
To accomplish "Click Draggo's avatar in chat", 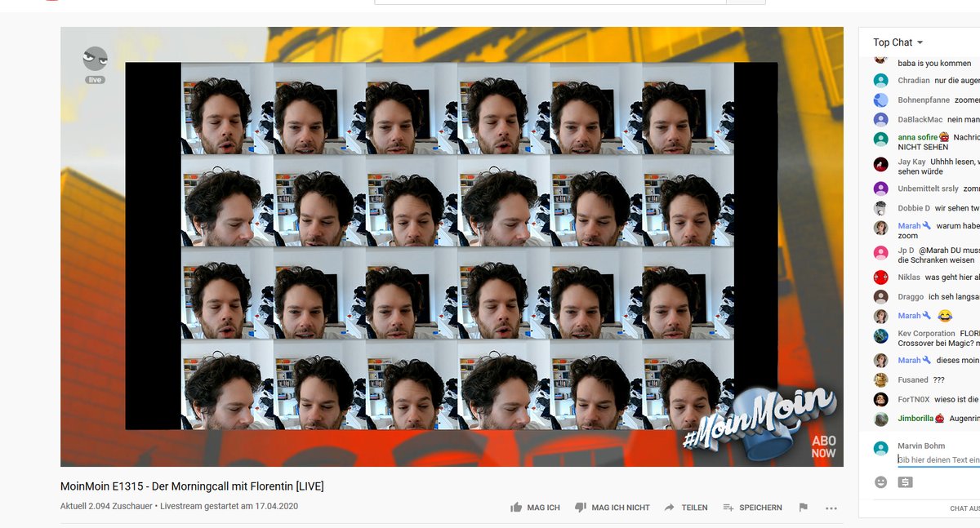I will (x=880, y=297).
